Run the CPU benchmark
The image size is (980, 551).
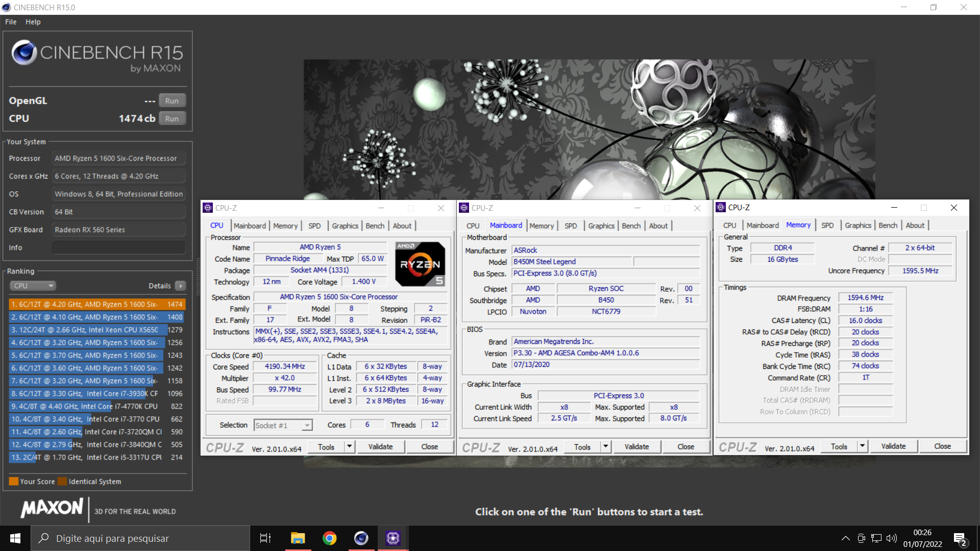coord(172,118)
